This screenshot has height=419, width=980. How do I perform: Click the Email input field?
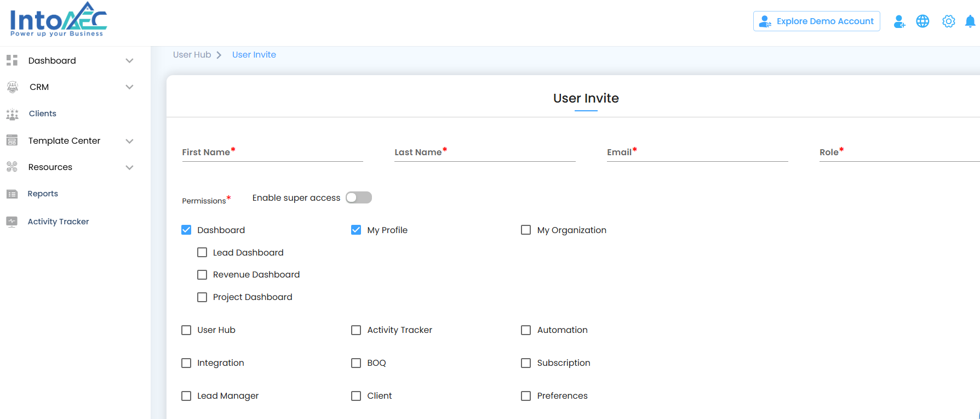pyautogui.click(x=697, y=153)
